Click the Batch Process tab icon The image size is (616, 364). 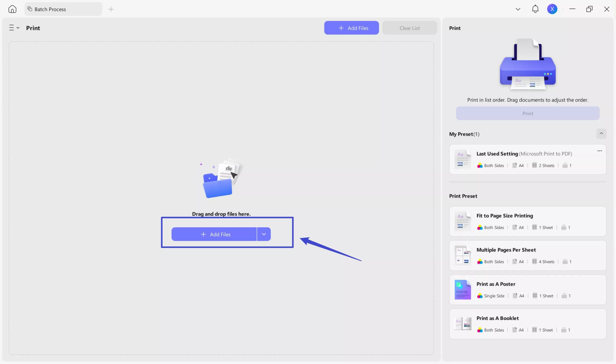pos(30,9)
